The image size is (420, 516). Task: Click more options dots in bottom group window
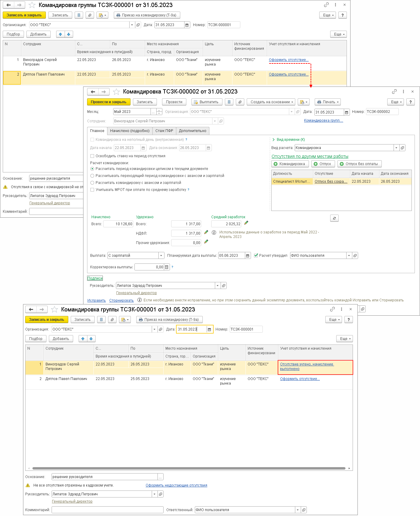[x=341, y=309]
